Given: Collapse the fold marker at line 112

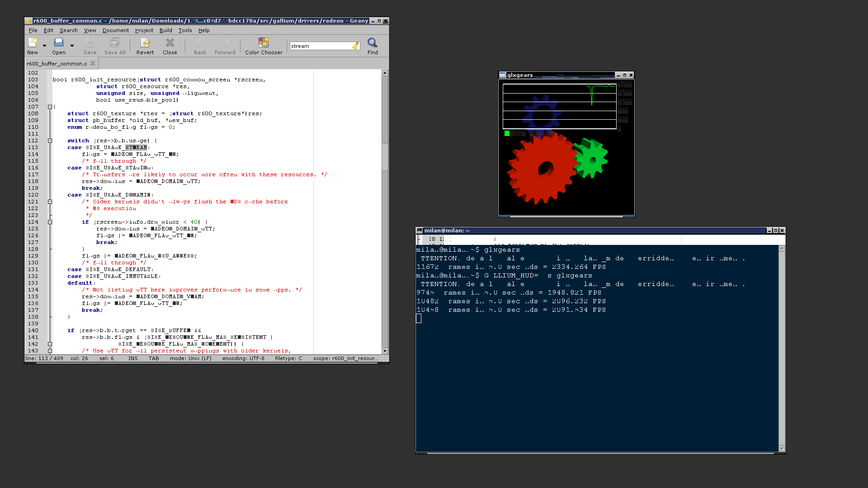Looking at the screenshot, I should click(50, 141).
